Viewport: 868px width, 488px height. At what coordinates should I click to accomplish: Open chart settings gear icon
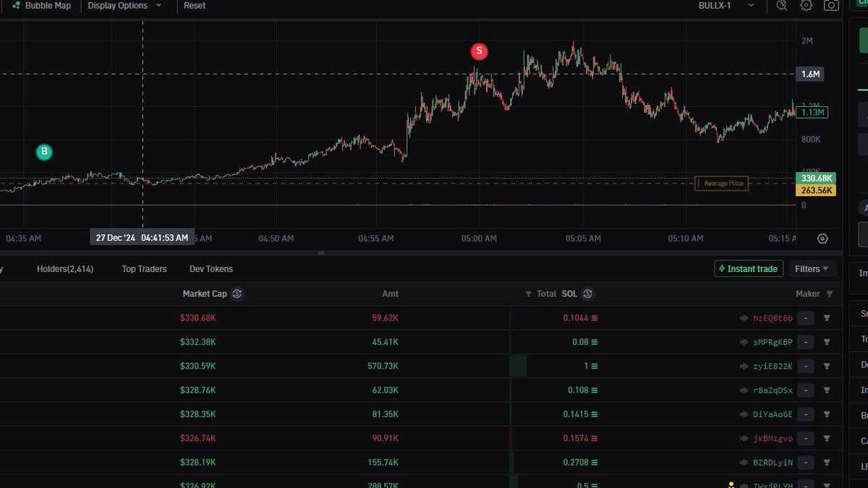[x=806, y=6]
